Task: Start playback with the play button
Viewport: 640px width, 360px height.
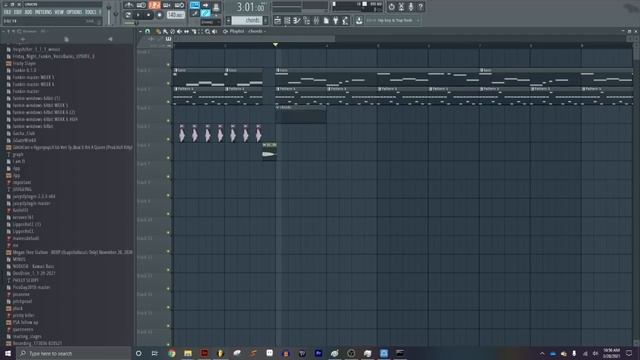Action: tap(138, 15)
